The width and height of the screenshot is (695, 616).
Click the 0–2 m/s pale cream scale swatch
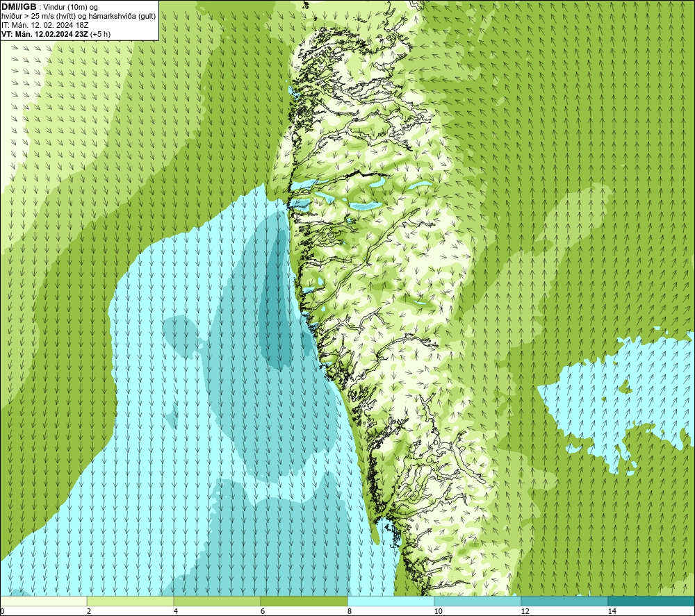pyautogui.click(x=43, y=601)
